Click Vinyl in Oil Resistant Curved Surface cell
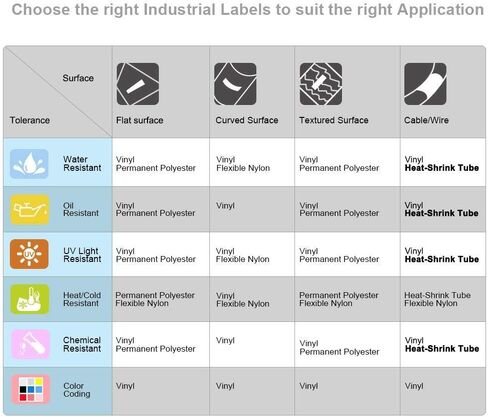This screenshot has width=488, height=417. [x=225, y=206]
